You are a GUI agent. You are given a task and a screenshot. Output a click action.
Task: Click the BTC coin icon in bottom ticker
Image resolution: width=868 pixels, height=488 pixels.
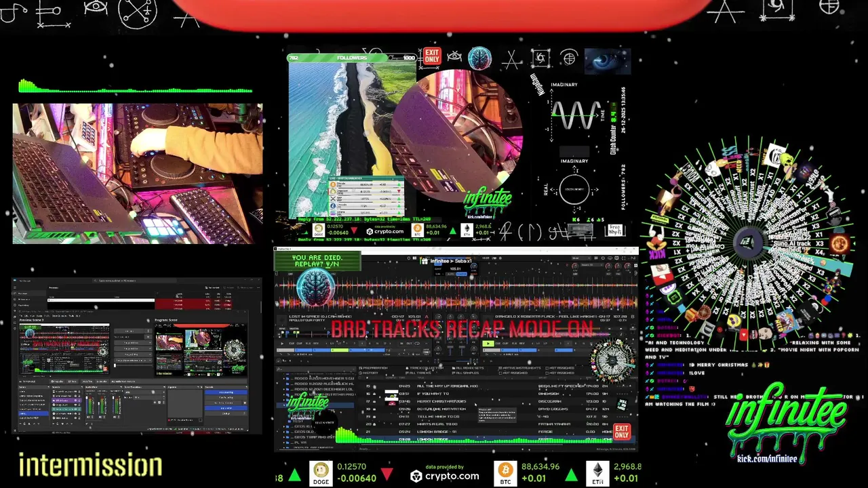click(506, 472)
